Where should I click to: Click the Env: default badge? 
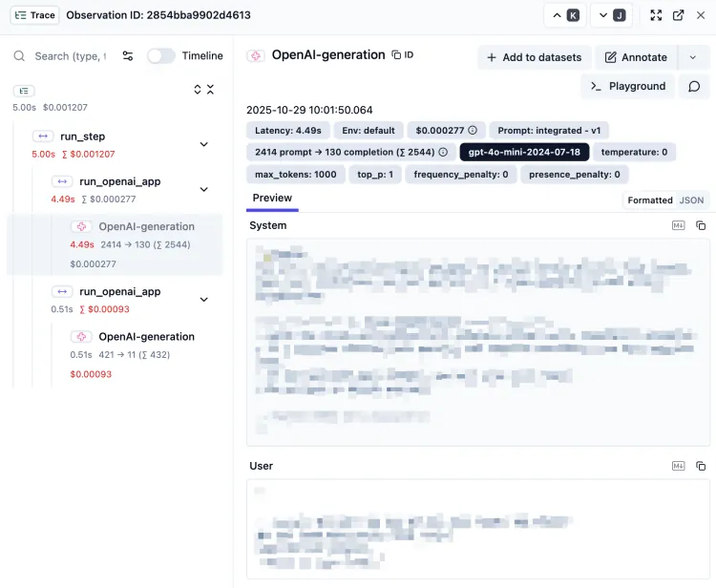click(x=369, y=131)
